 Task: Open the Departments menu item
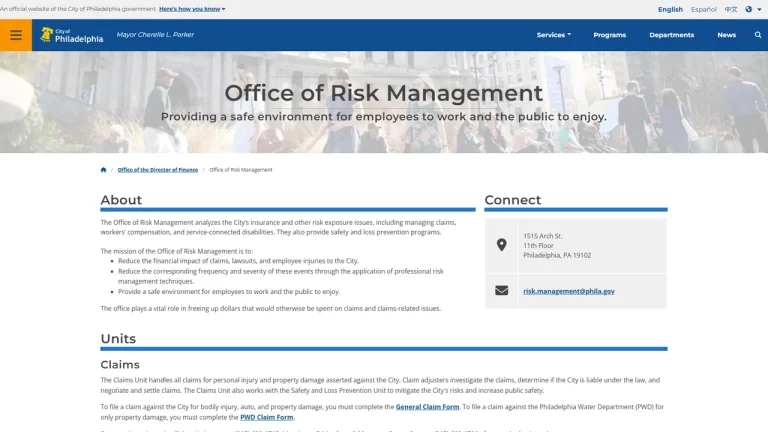tap(672, 35)
